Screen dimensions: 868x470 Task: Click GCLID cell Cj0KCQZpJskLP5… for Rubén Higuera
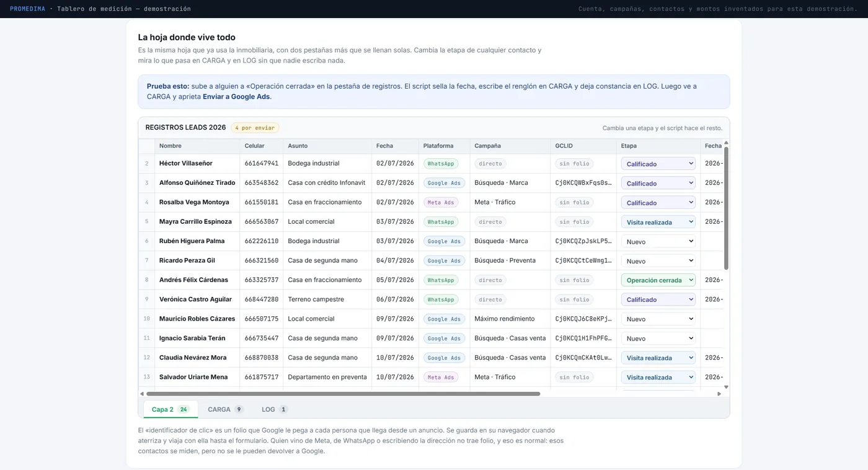point(583,241)
